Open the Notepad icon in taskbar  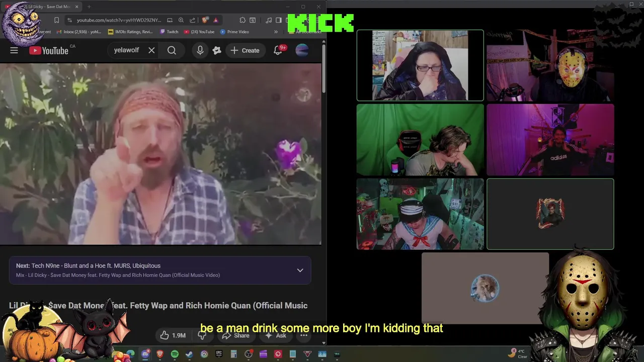[293, 354]
